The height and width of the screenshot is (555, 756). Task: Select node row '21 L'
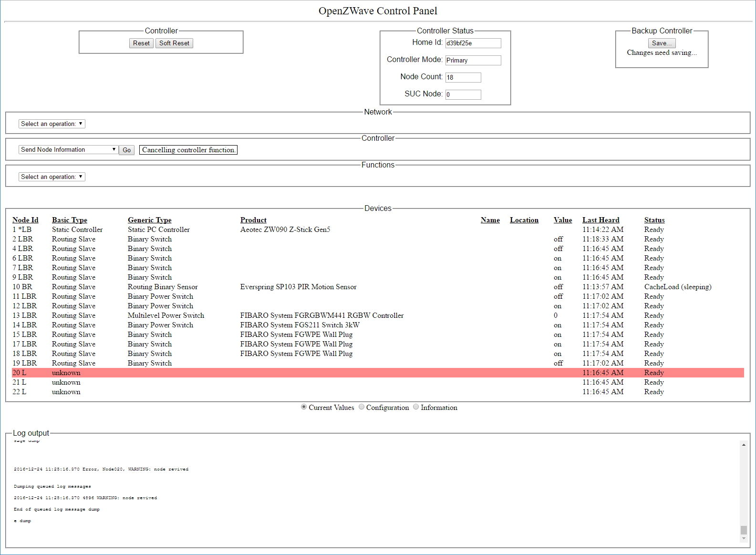click(378, 382)
